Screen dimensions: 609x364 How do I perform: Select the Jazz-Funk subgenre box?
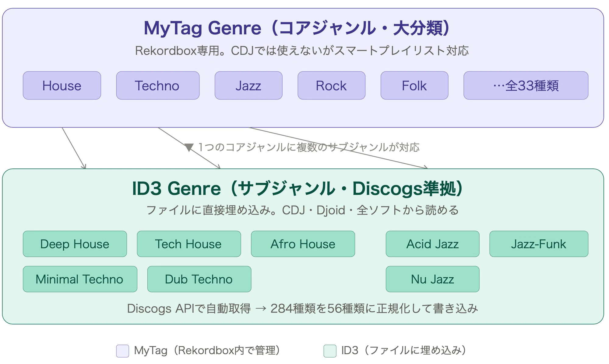point(539,244)
